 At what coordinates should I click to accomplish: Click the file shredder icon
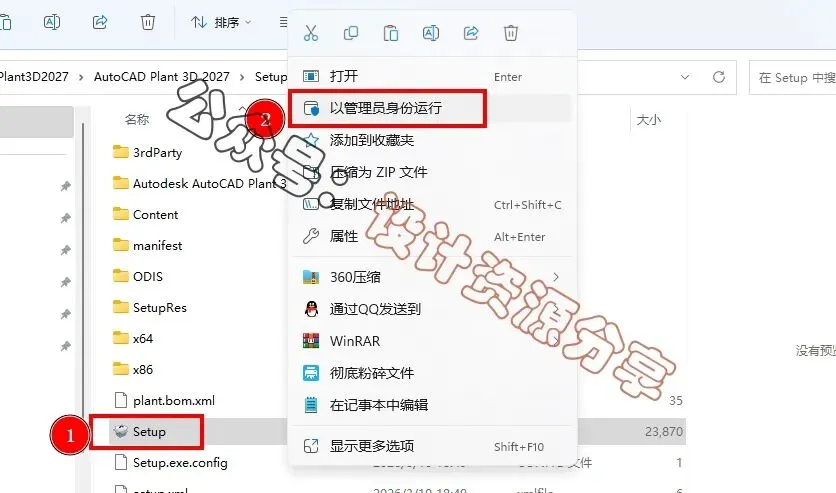point(311,373)
